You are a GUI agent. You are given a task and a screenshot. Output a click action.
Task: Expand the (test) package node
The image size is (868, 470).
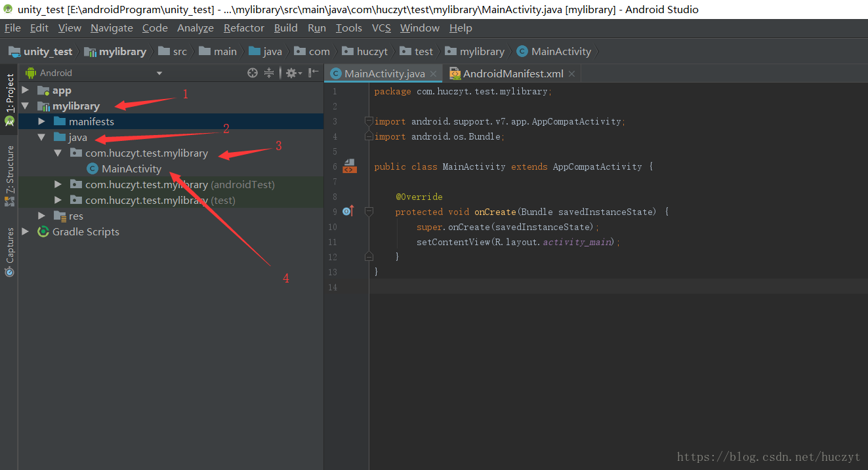(x=58, y=201)
